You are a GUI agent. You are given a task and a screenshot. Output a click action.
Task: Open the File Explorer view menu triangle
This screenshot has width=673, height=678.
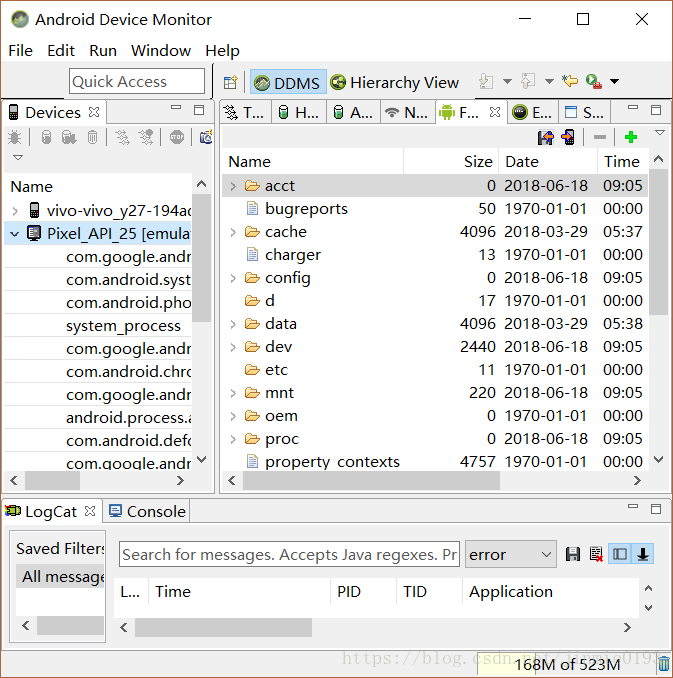660,133
